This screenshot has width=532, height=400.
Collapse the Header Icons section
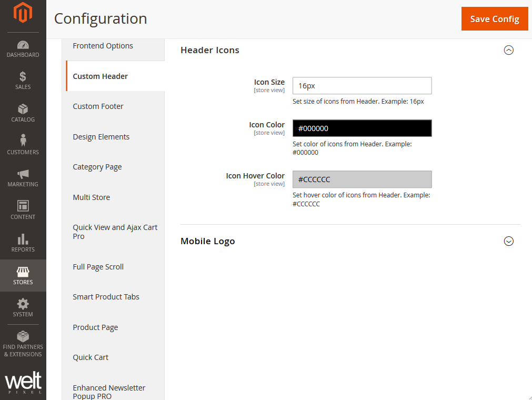(x=508, y=51)
